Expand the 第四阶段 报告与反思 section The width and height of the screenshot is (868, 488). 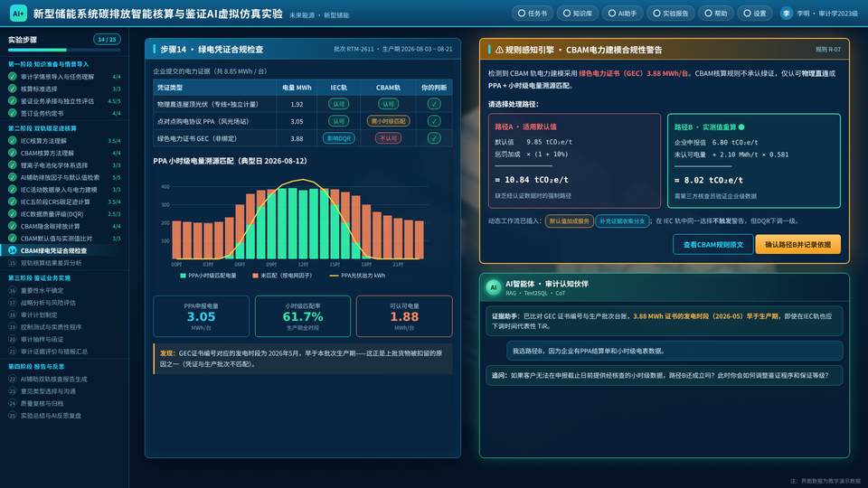pos(36,367)
